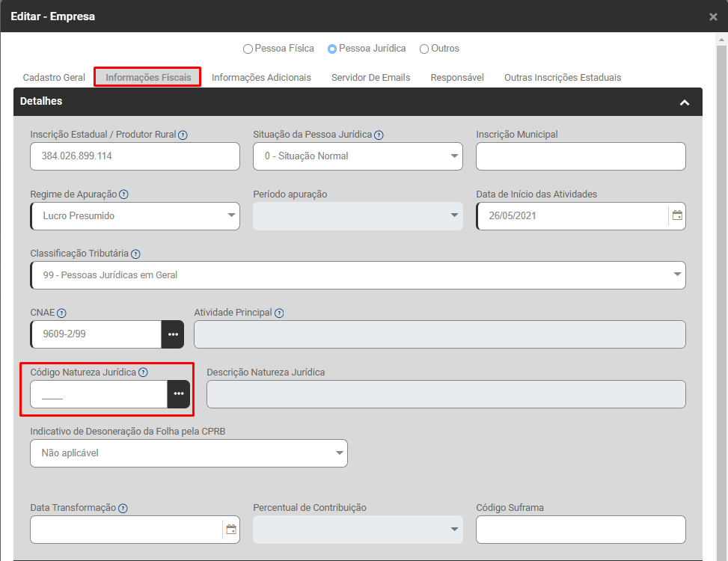
Task: Click help icon next to Situação da Pessoa Jurídica
Action: point(379,135)
